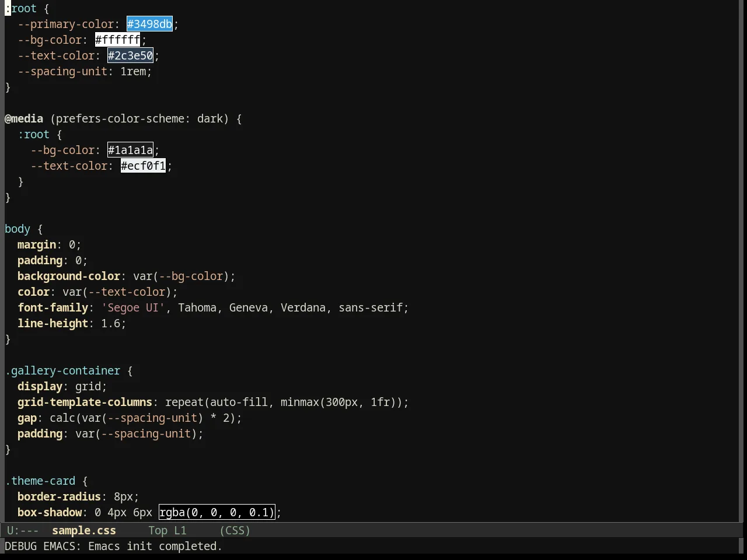Click var(--bg-color) in body rule
This screenshot has width=747, height=560.
point(181,276)
